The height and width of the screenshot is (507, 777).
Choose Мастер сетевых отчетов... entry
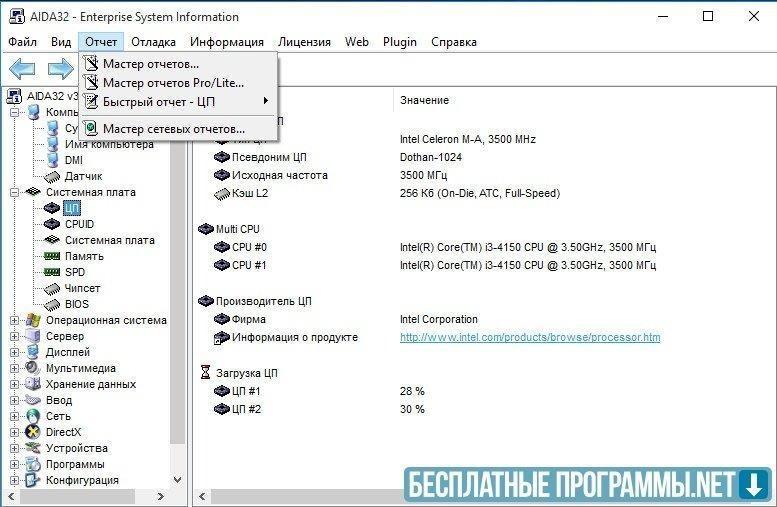point(178,129)
